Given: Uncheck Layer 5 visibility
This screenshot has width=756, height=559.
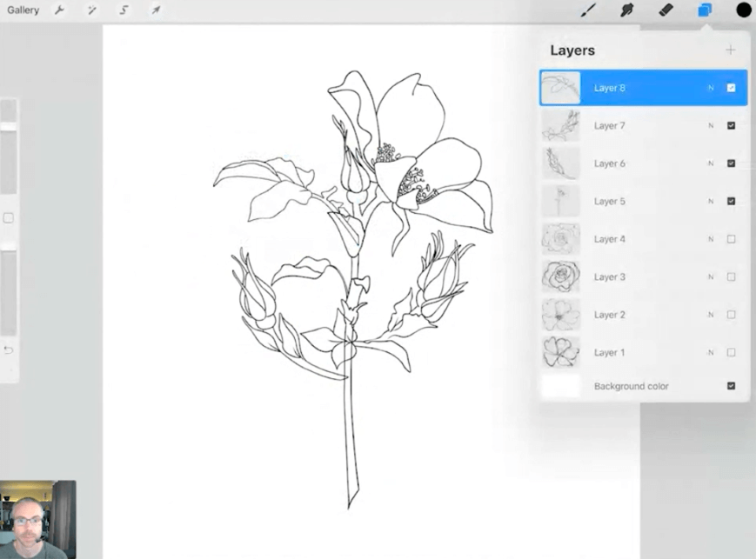Looking at the screenshot, I should 731,201.
